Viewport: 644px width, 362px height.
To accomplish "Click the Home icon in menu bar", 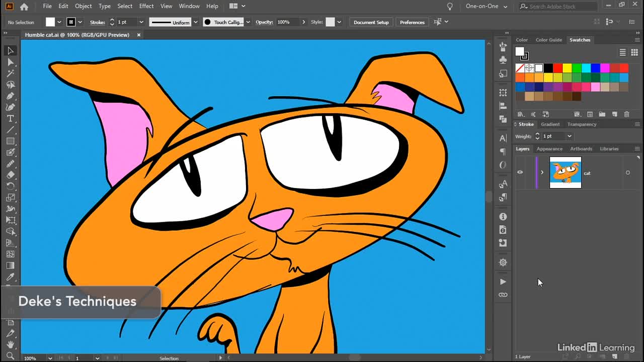I will [x=24, y=7].
